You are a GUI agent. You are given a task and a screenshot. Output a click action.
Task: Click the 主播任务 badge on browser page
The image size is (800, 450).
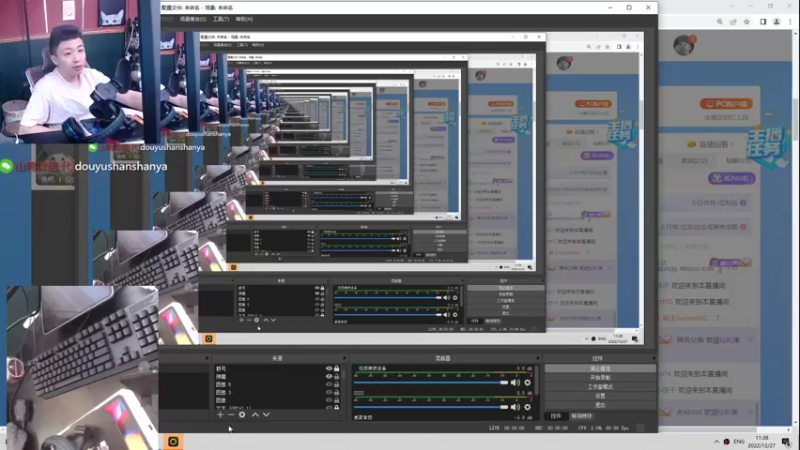coord(766,146)
